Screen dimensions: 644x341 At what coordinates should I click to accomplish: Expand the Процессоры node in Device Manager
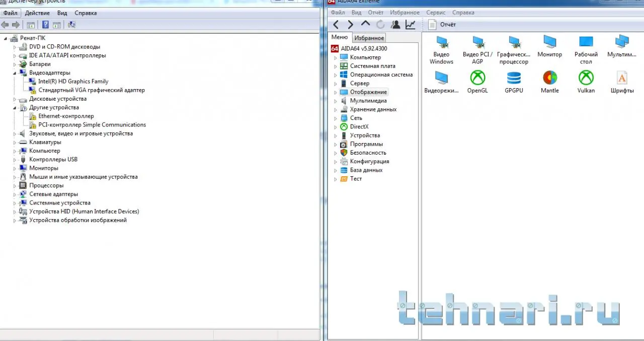coord(15,185)
